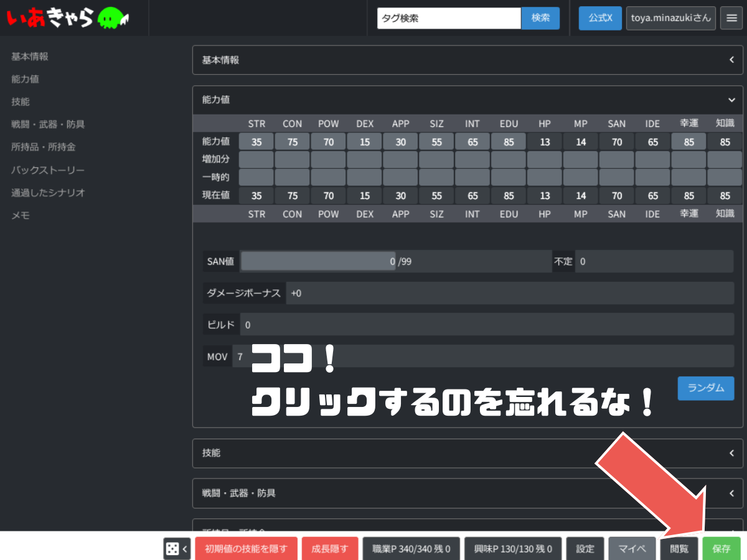Screen dimensions: 747x560
Task: Click the タグ検索 input field
Action: 449,18
